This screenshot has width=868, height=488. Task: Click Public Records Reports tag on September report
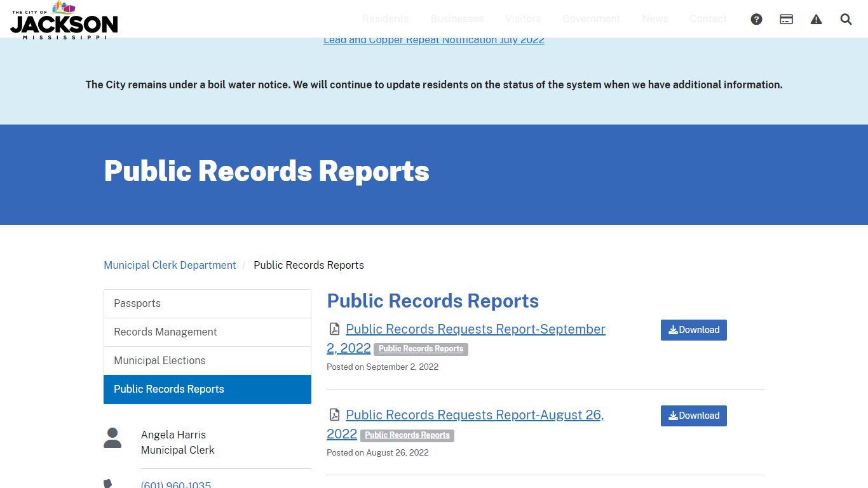click(421, 349)
